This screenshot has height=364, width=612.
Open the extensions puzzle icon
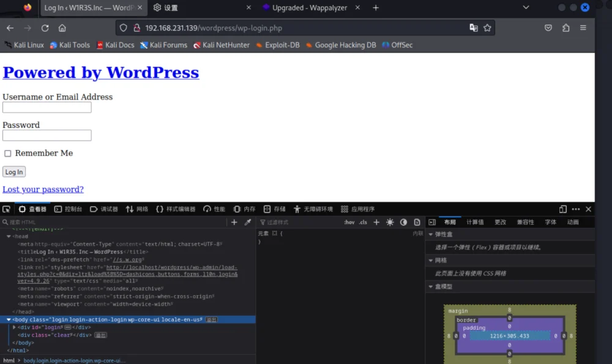pyautogui.click(x=566, y=28)
